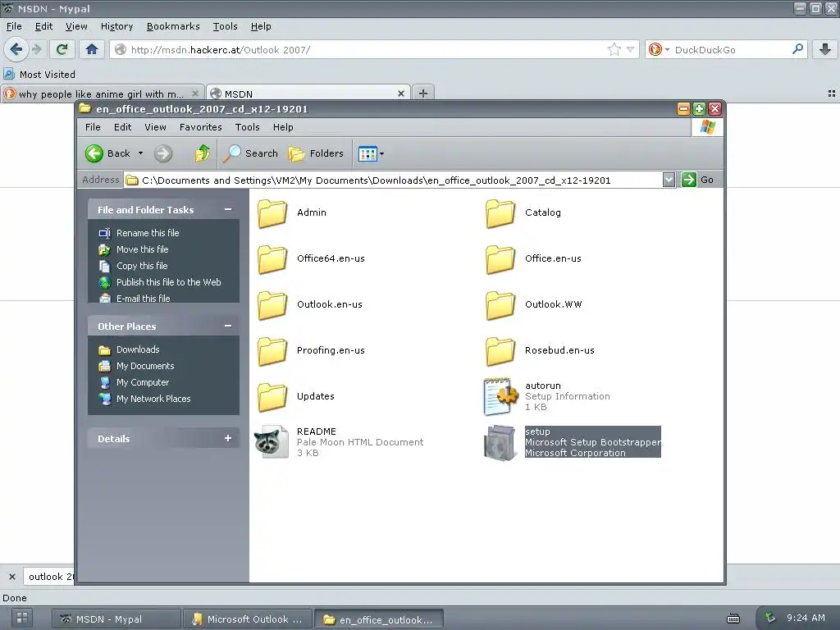The image size is (840, 630).
Task: Open the Explorer File menu
Action: coord(93,127)
